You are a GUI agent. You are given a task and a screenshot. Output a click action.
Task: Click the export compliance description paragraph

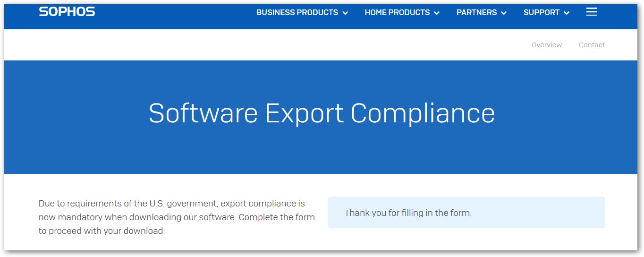tap(177, 217)
